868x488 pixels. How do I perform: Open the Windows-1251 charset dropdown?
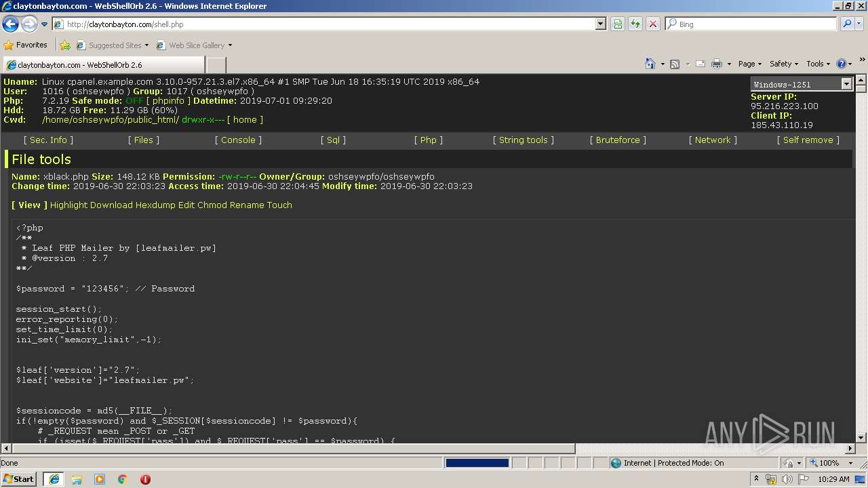802,84
